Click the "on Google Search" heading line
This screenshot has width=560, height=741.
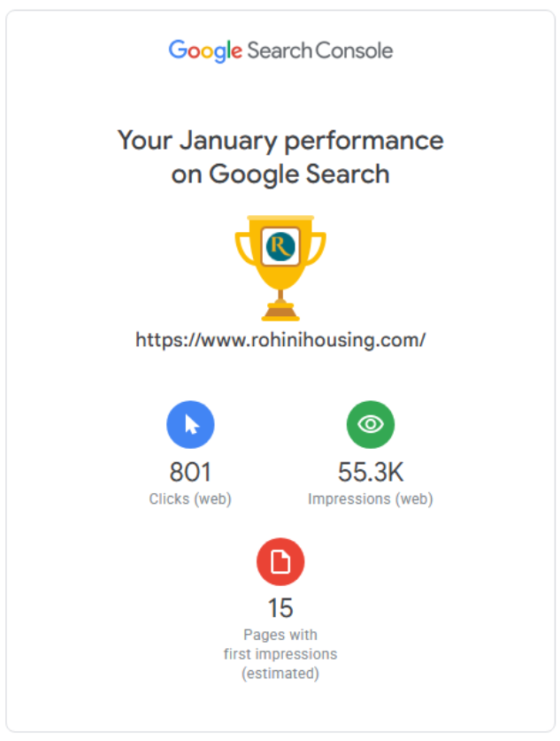tap(280, 174)
